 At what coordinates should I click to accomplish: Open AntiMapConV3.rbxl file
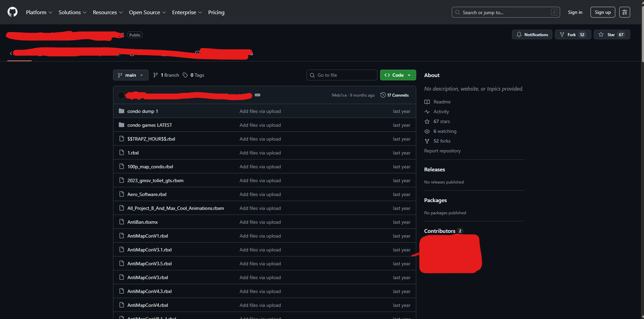pyautogui.click(x=148, y=278)
